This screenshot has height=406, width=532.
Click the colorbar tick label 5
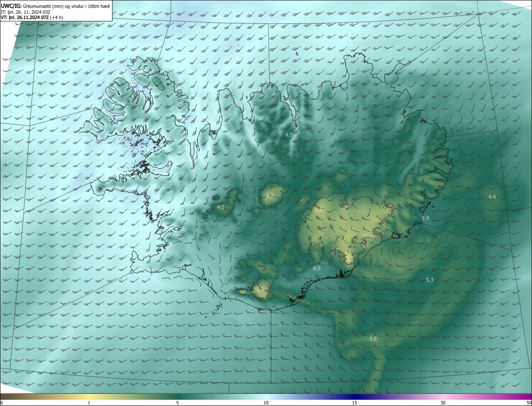[177, 403]
